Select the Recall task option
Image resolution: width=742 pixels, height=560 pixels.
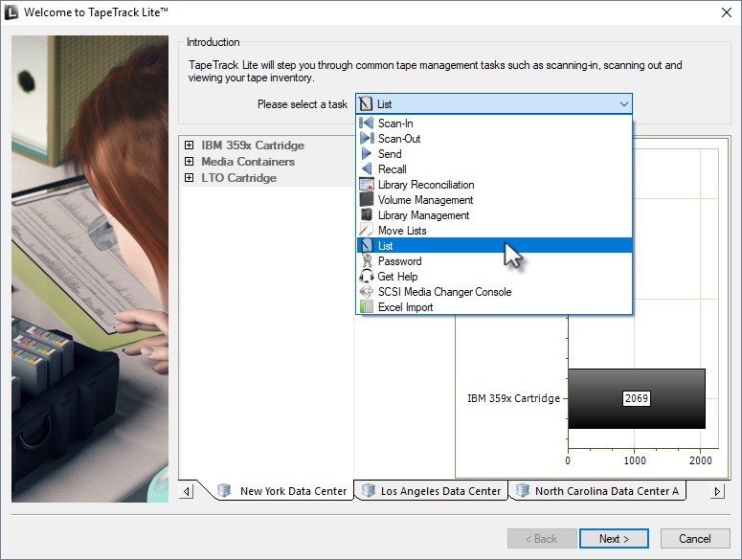click(x=494, y=168)
